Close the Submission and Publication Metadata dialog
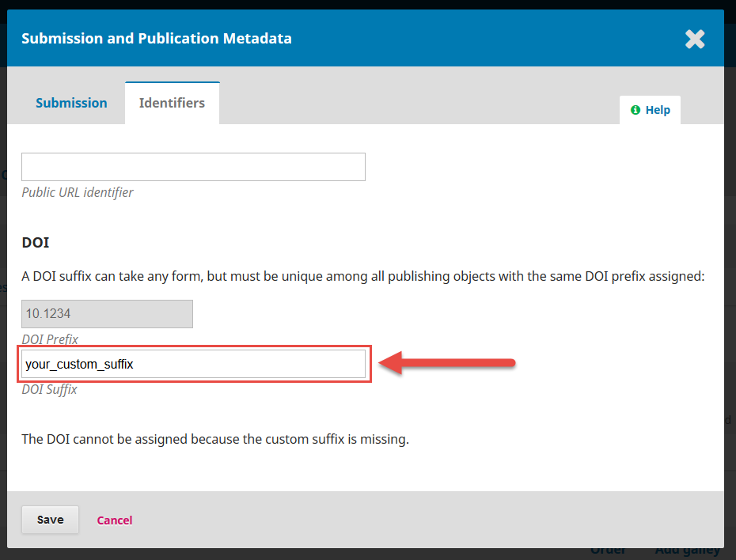This screenshot has height=560, width=736. (695, 39)
